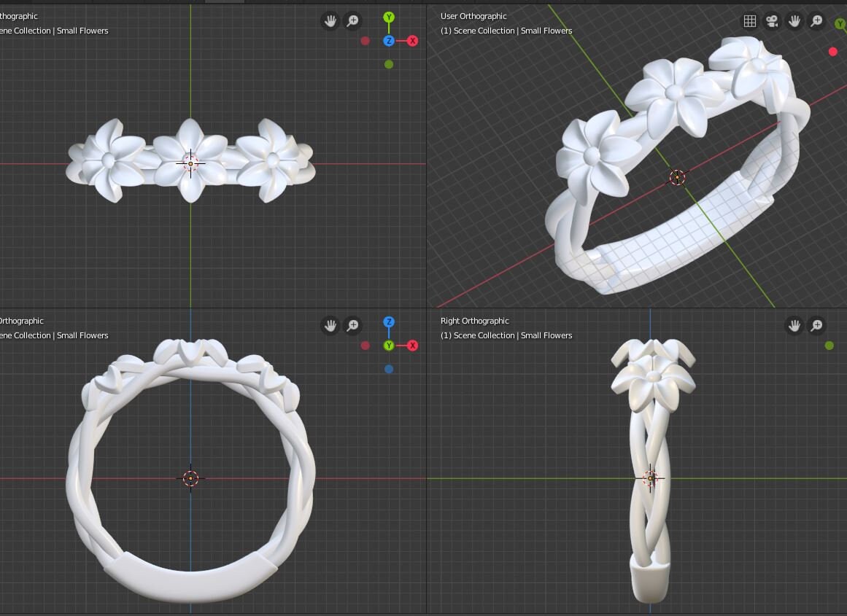Toggle the perspective/orthographic grid icon in User Orthographic view
Image resolution: width=847 pixels, height=616 pixels.
click(750, 21)
